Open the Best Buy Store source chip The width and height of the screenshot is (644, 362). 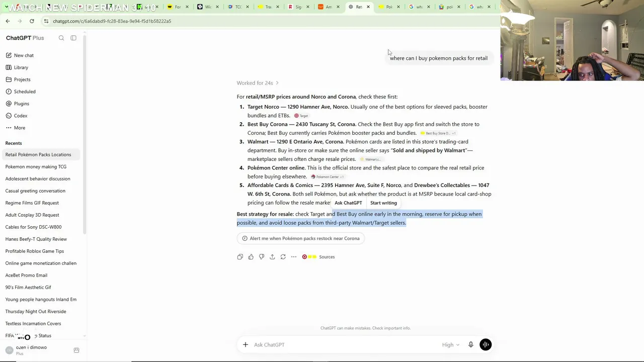point(438,133)
